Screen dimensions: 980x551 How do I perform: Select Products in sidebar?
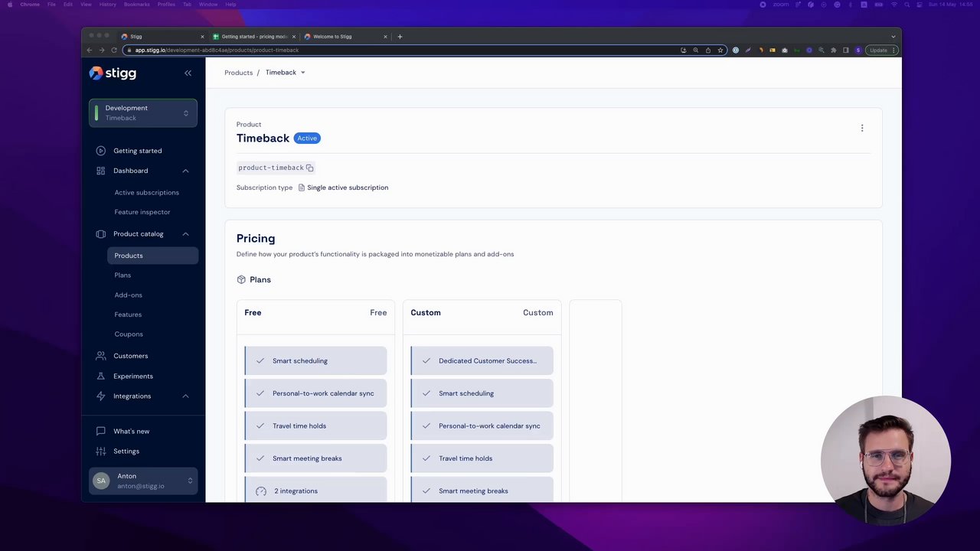152,256
